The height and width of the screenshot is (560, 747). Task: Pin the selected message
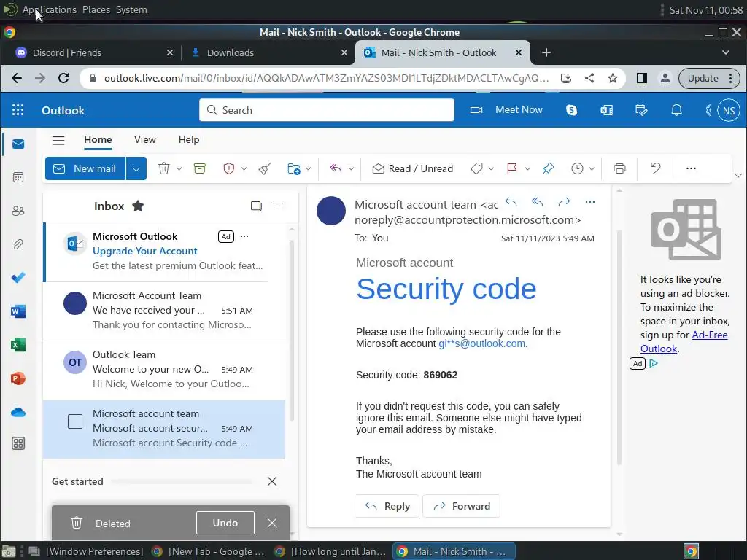(x=549, y=168)
